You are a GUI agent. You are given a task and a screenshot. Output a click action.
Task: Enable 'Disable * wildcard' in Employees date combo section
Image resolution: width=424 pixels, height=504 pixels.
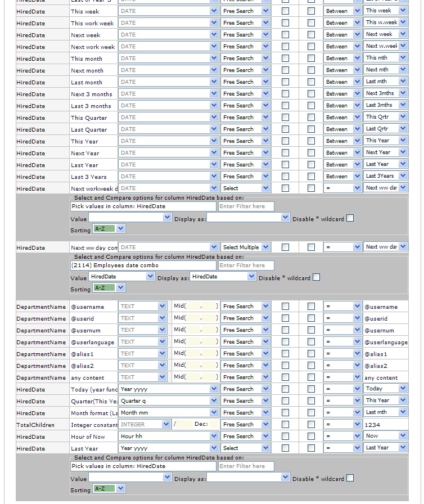[x=316, y=277]
